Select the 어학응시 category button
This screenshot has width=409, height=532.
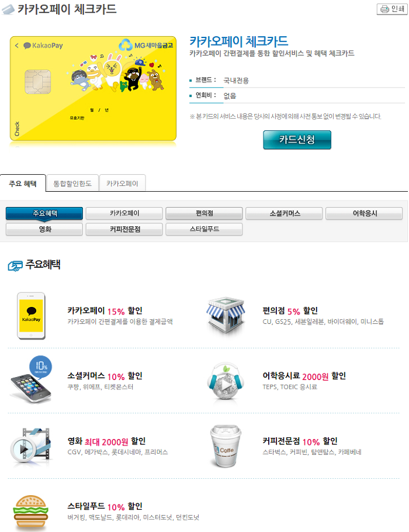pos(364,213)
